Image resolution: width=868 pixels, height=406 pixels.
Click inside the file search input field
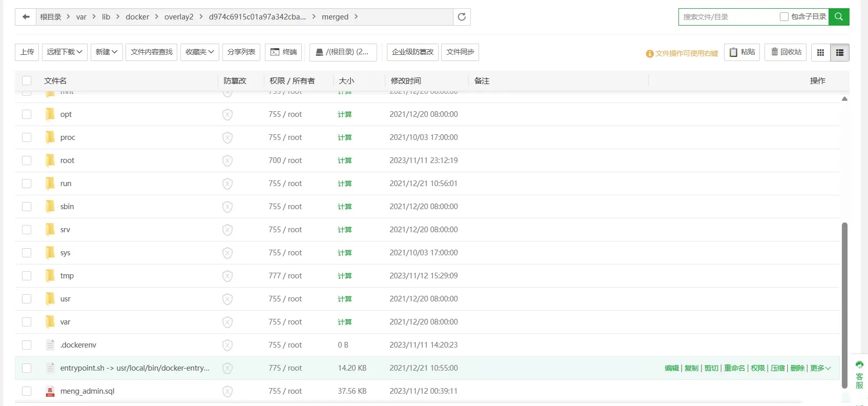coord(728,17)
